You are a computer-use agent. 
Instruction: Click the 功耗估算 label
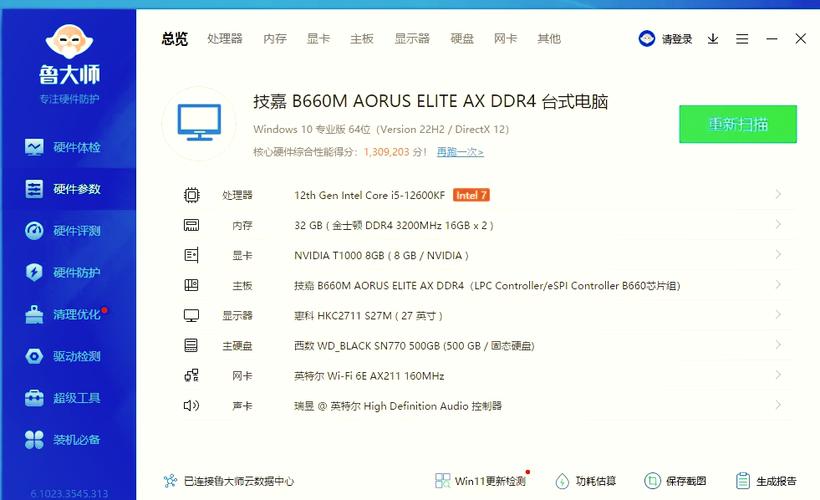[x=596, y=481]
